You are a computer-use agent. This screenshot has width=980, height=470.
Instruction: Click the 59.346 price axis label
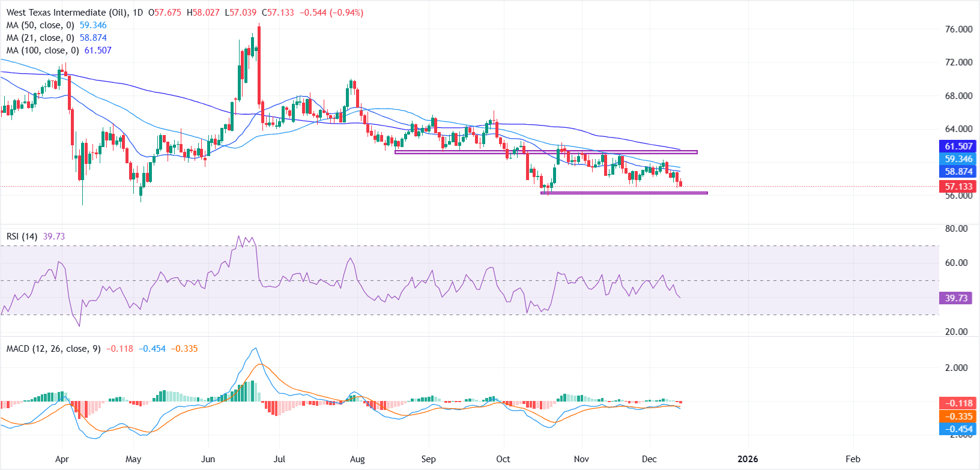pos(958,159)
